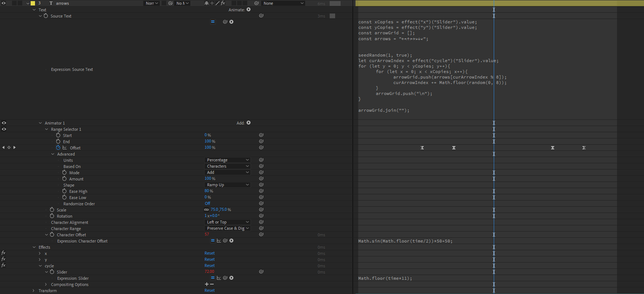Select the arrows layer name

pyautogui.click(x=62, y=3)
